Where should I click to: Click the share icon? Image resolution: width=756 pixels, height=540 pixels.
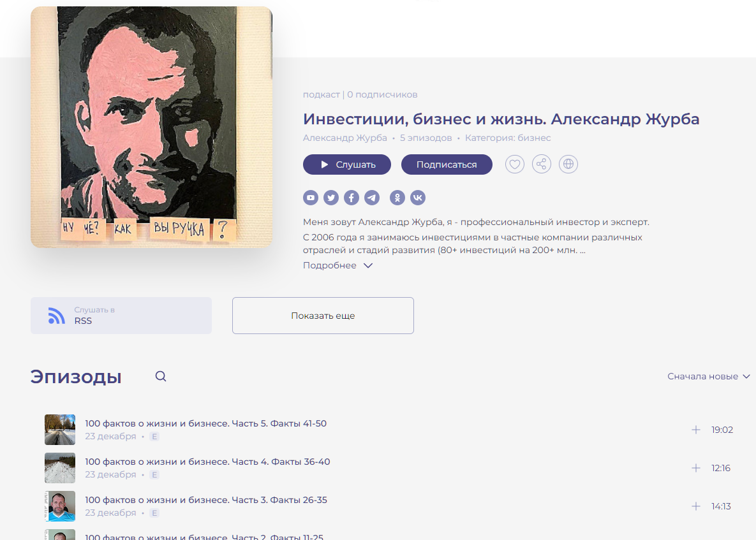[x=542, y=164]
